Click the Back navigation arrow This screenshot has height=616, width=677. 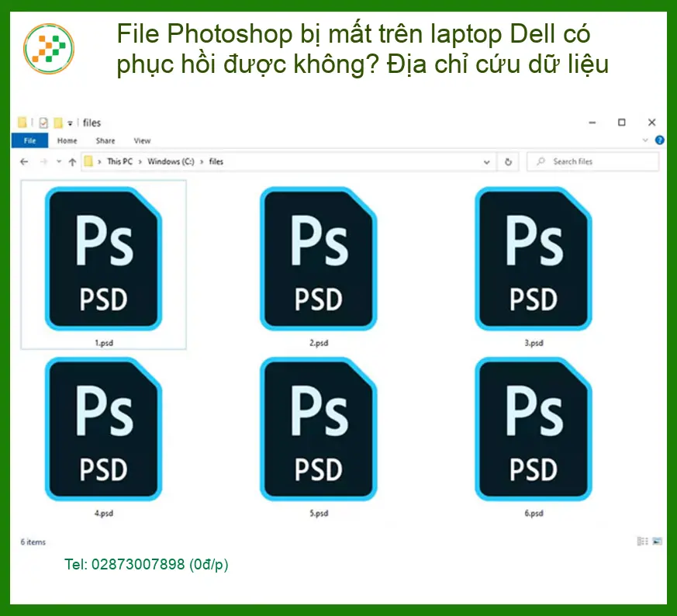click(24, 162)
